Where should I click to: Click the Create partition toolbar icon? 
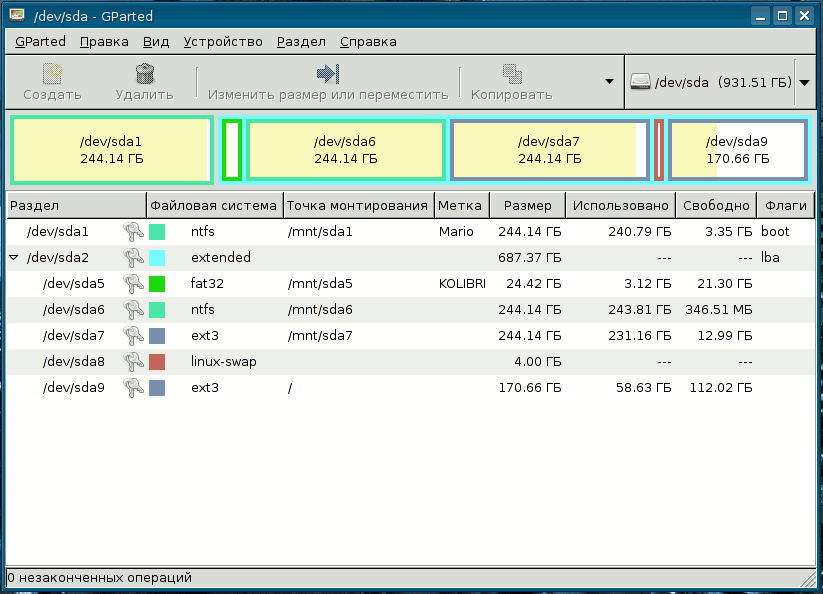point(52,74)
